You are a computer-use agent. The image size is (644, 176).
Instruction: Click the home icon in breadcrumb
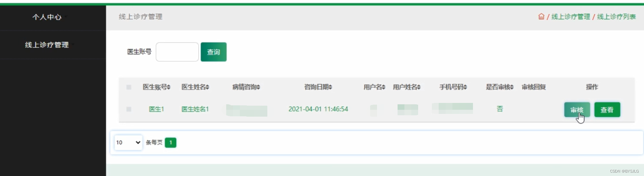[541, 16]
